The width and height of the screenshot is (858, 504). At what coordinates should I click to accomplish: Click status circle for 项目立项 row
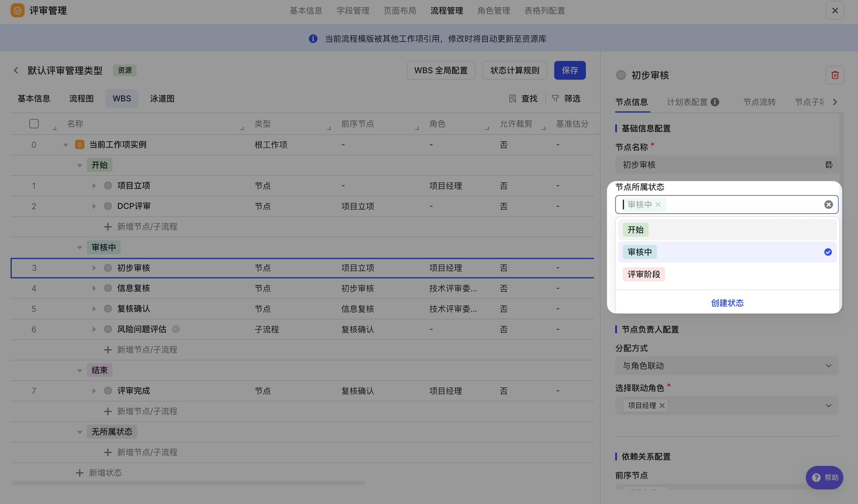pos(108,186)
